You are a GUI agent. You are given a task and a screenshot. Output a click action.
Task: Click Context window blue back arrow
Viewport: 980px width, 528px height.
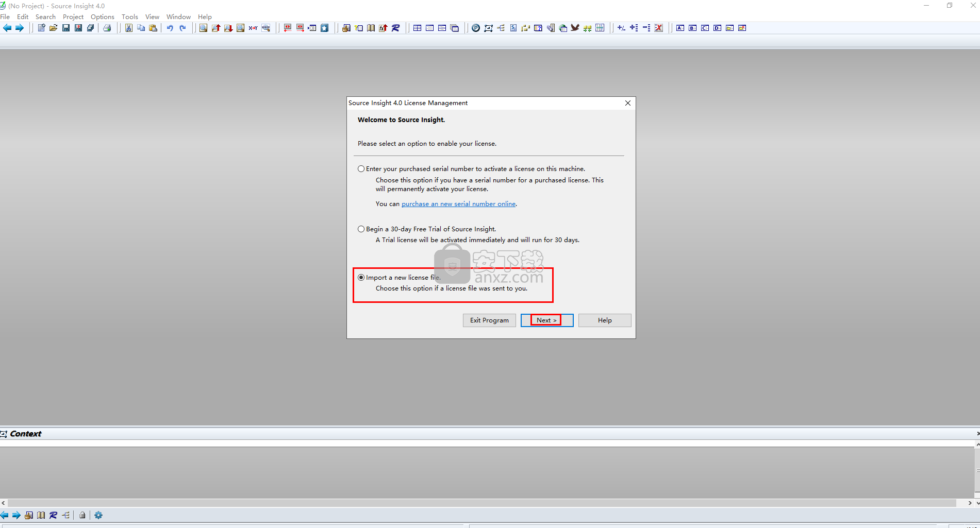tap(5, 515)
